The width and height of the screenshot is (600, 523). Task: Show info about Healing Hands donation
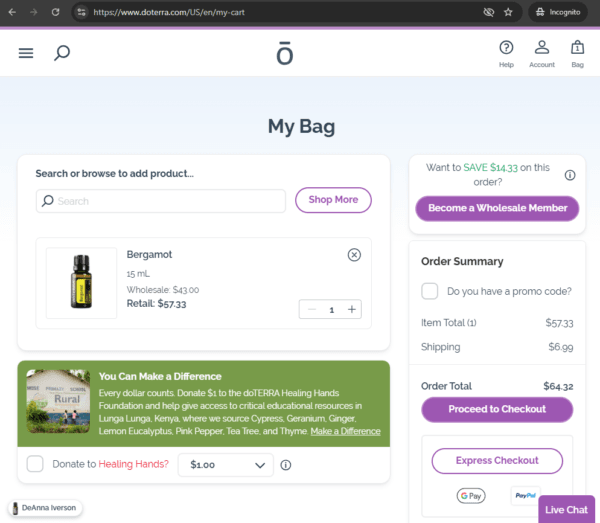click(x=285, y=465)
